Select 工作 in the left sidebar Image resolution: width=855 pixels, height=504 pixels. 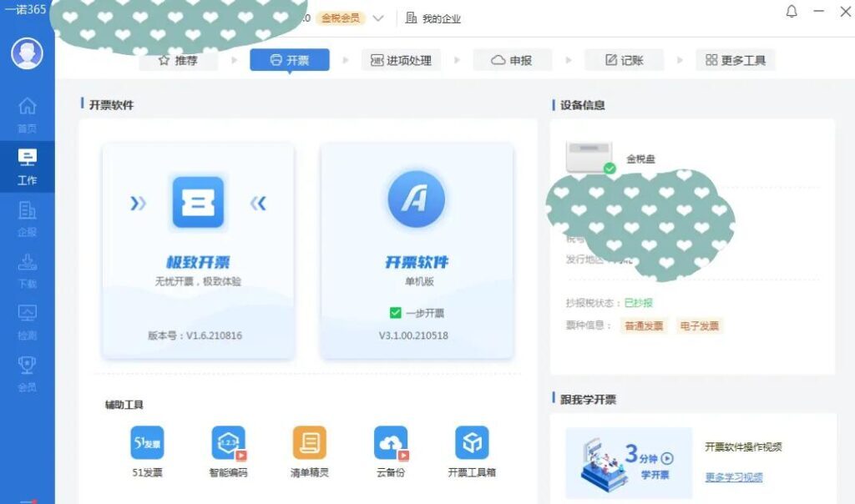pyautogui.click(x=27, y=167)
